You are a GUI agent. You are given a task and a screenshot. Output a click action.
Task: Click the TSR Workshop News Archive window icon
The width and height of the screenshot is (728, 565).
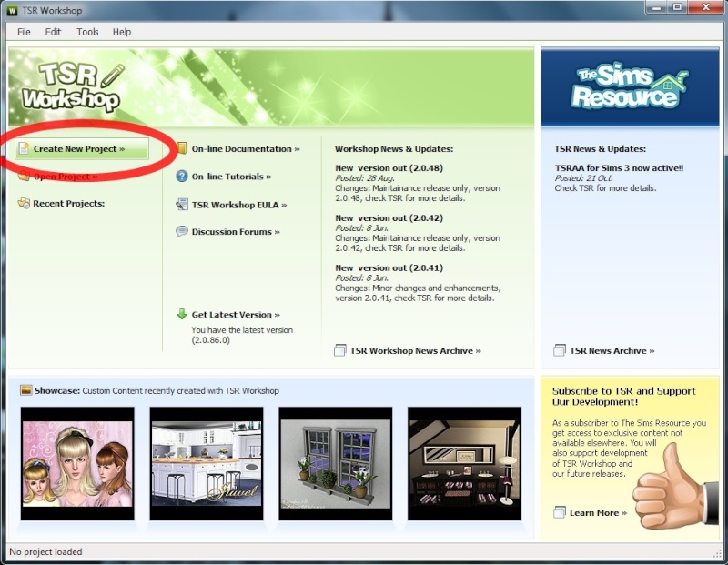[x=340, y=350]
